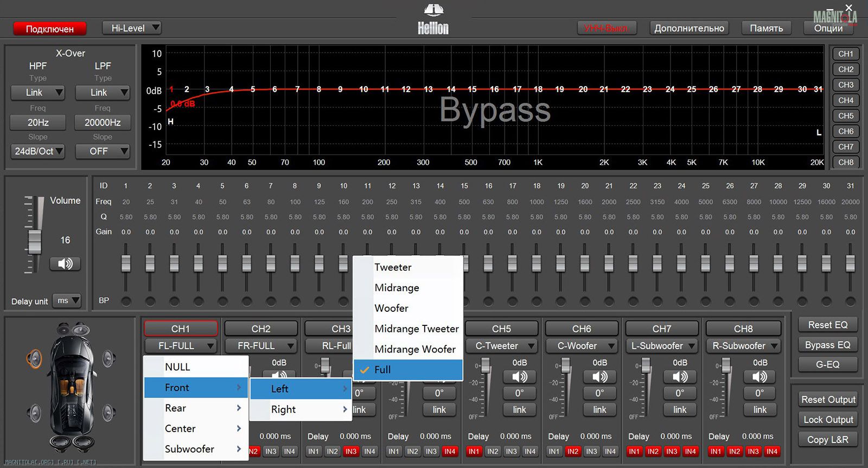Toggle CH6 IN2 input routing
The height and width of the screenshot is (468, 868).
[573, 451]
